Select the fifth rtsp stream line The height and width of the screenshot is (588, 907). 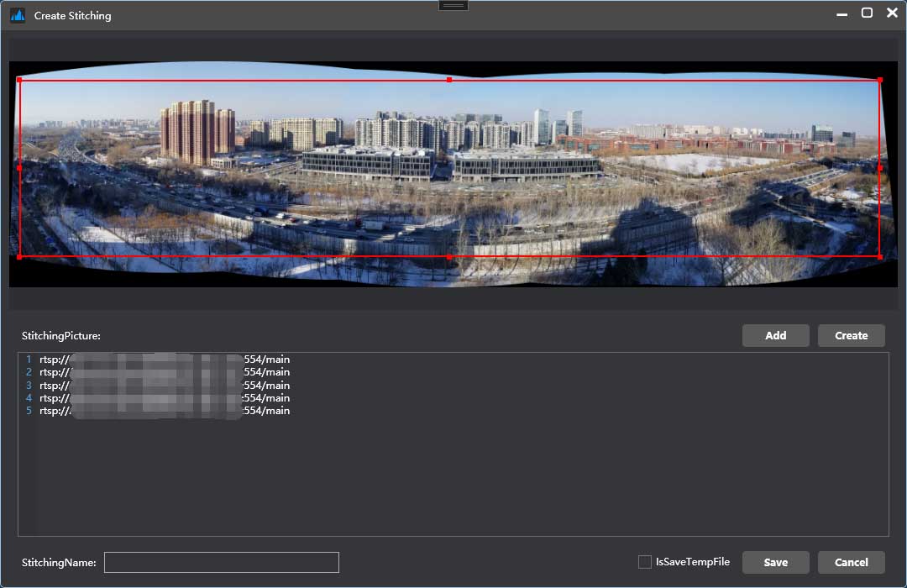click(x=164, y=411)
